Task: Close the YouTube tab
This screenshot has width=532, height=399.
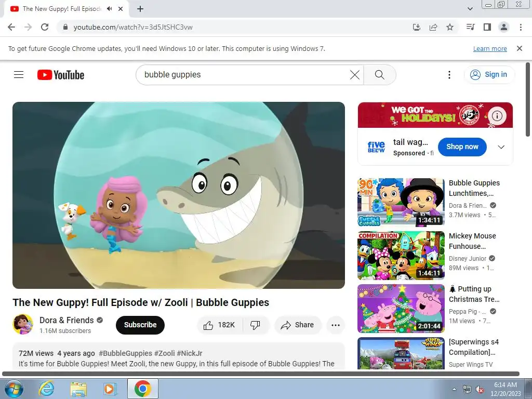Action: pyautogui.click(x=121, y=9)
